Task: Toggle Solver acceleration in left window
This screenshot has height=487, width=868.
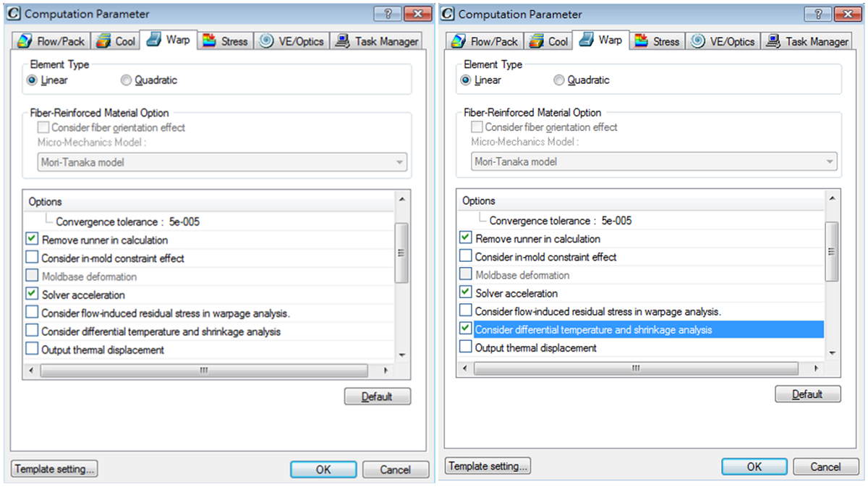Action: [32, 293]
